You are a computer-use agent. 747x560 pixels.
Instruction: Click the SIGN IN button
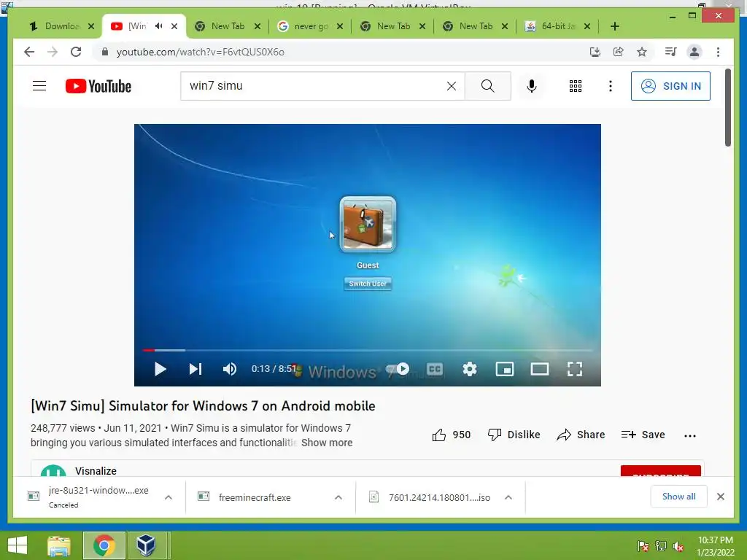(x=670, y=86)
